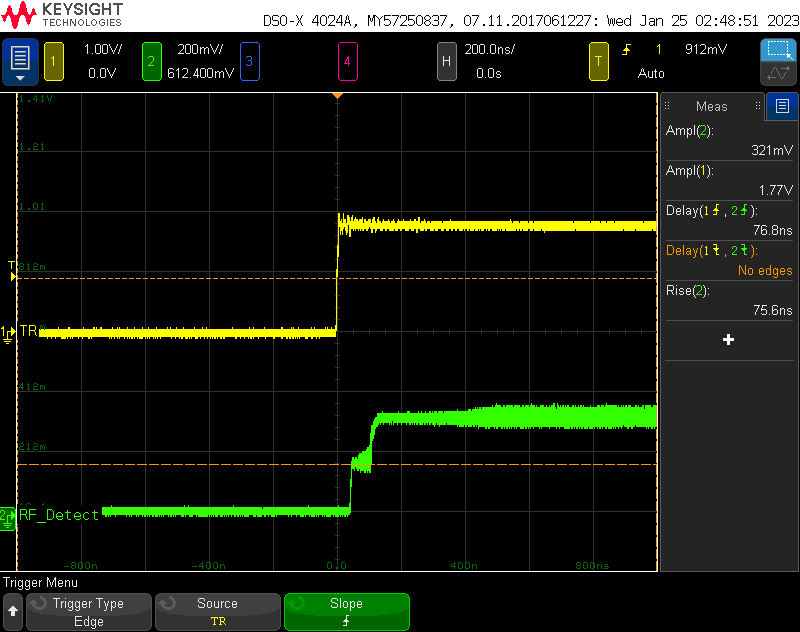Viewport: 800px width, 632px height.
Task: Click the rising edge trigger slope icon
Action: (x=627, y=50)
